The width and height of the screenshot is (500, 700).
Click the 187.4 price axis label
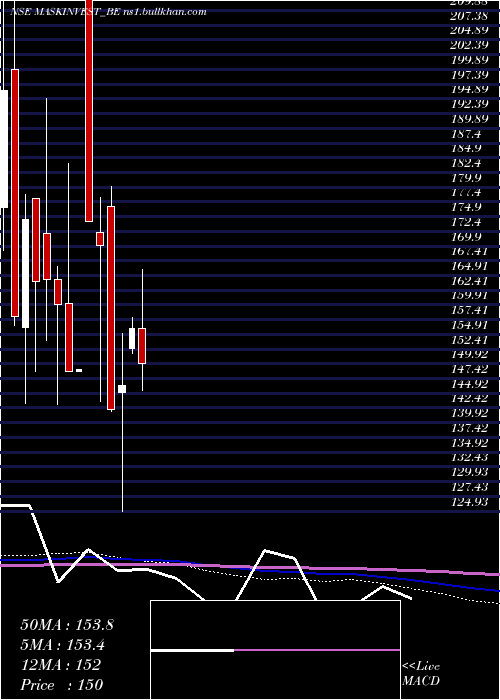click(x=467, y=134)
